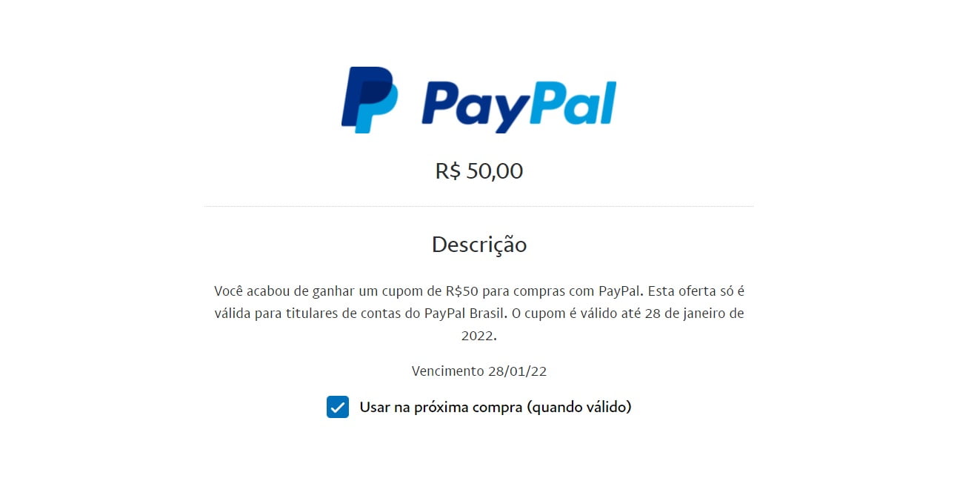The height and width of the screenshot is (504, 980).
Task: Click the "2022." ending the description
Action: pyautogui.click(x=479, y=335)
